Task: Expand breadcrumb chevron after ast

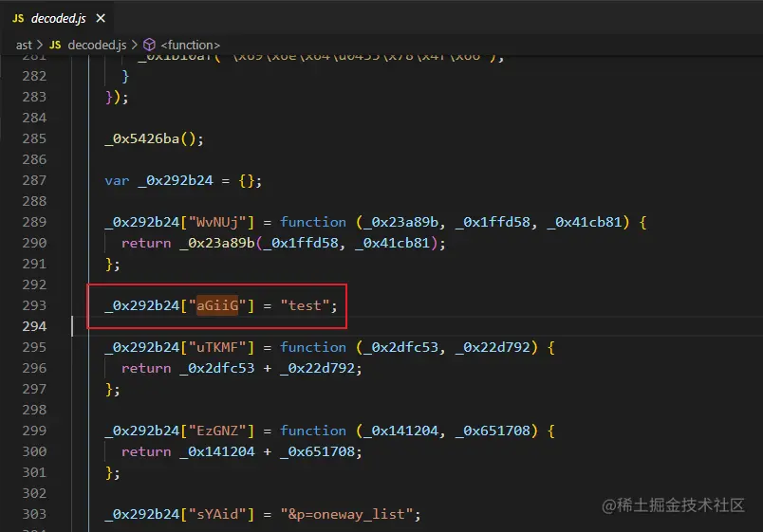Action: pos(40,46)
